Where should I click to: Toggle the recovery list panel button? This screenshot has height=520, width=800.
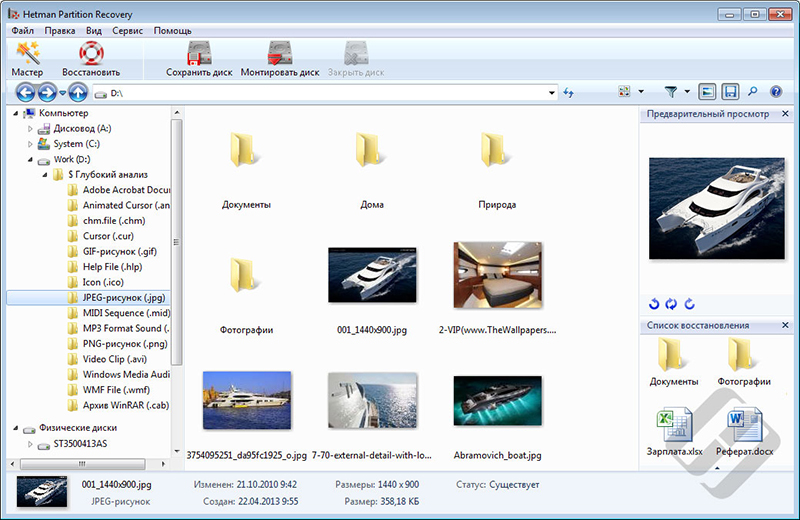[730, 92]
